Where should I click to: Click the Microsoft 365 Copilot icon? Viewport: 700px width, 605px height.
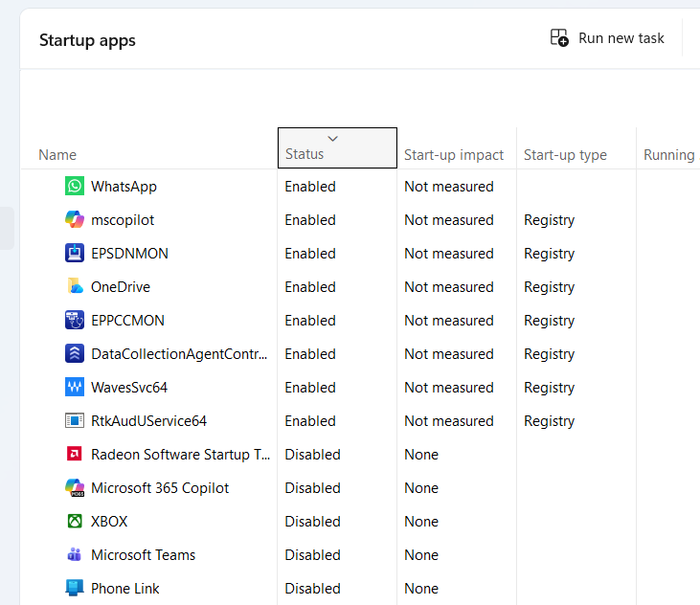pyautogui.click(x=75, y=487)
